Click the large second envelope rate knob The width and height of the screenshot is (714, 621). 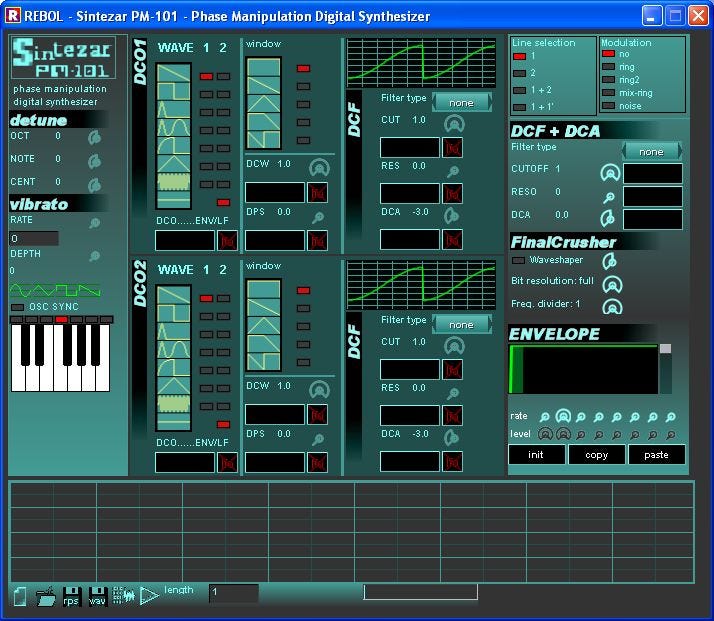click(563, 416)
